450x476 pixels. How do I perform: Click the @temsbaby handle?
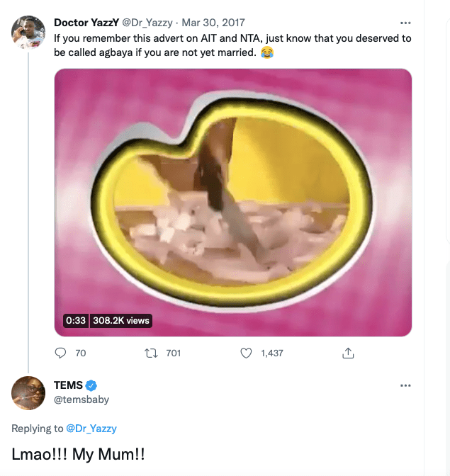coord(81,399)
